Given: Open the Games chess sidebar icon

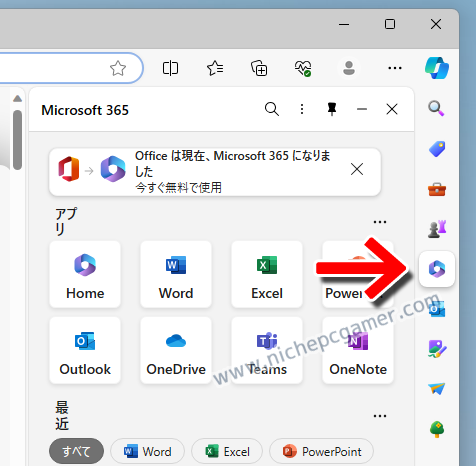Looking at the screenshot, I should point(437,229).
